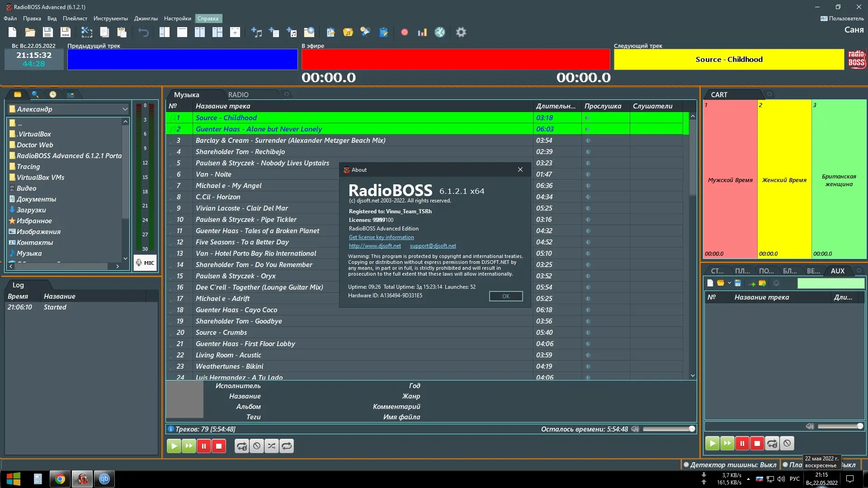868x488 pixels.
Task: Toggle shuffle mode for the playlist
Action: [272, 446]
